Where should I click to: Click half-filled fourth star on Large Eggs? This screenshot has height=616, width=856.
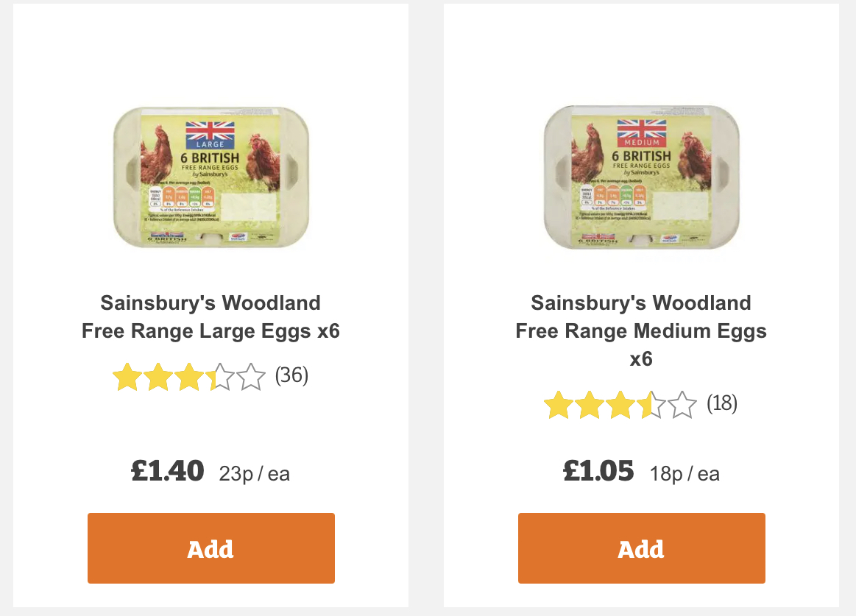coord(219,378)
